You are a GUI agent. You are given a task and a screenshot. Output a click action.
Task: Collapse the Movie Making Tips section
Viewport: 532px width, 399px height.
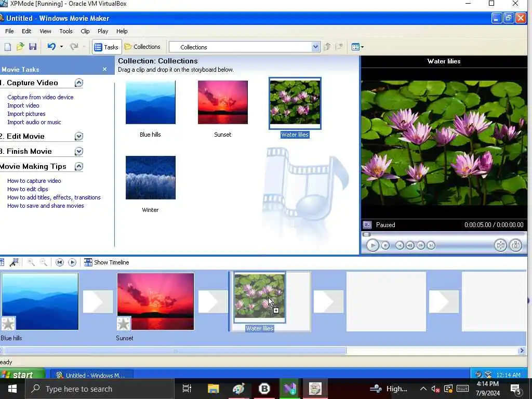(79, 166)
